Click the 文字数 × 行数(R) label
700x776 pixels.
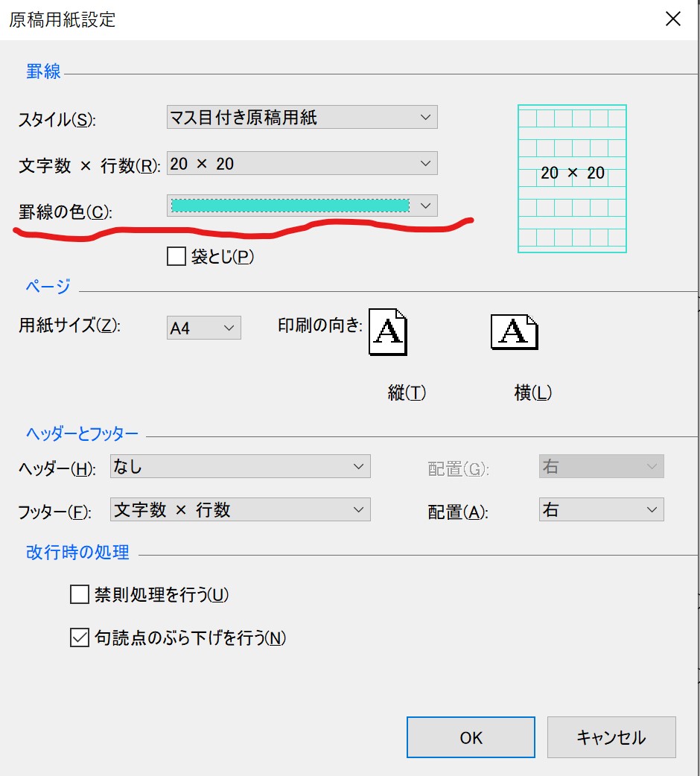[89, 165]
